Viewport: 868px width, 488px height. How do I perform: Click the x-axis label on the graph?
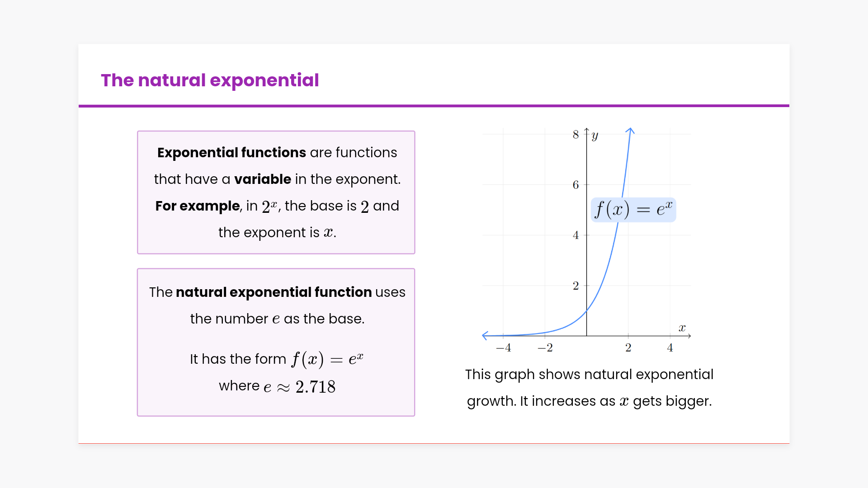tap(682, 328)
